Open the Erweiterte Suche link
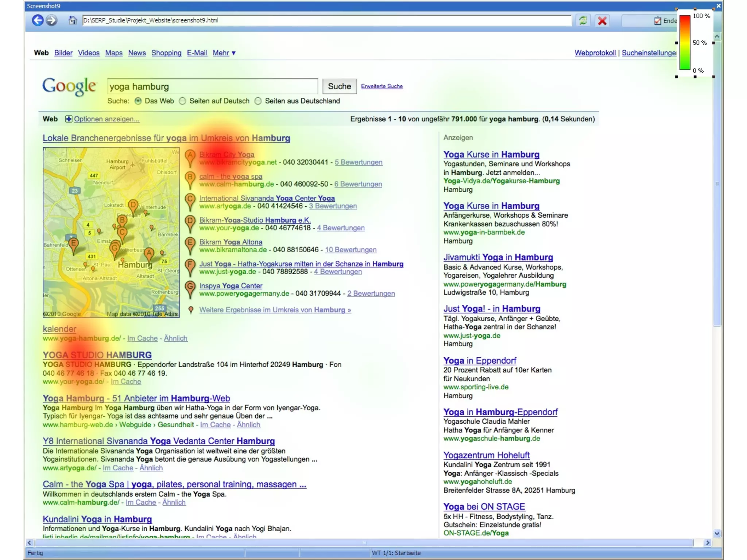 (x=382, y=86)
